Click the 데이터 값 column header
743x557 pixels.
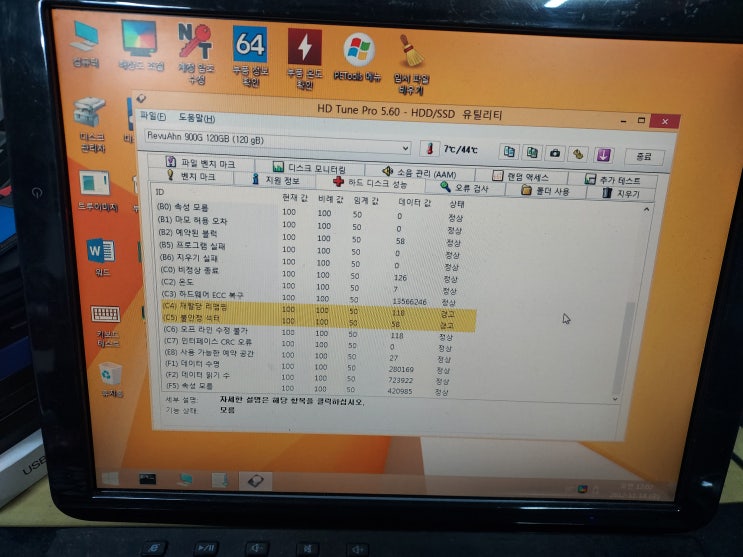pos(415,202)
